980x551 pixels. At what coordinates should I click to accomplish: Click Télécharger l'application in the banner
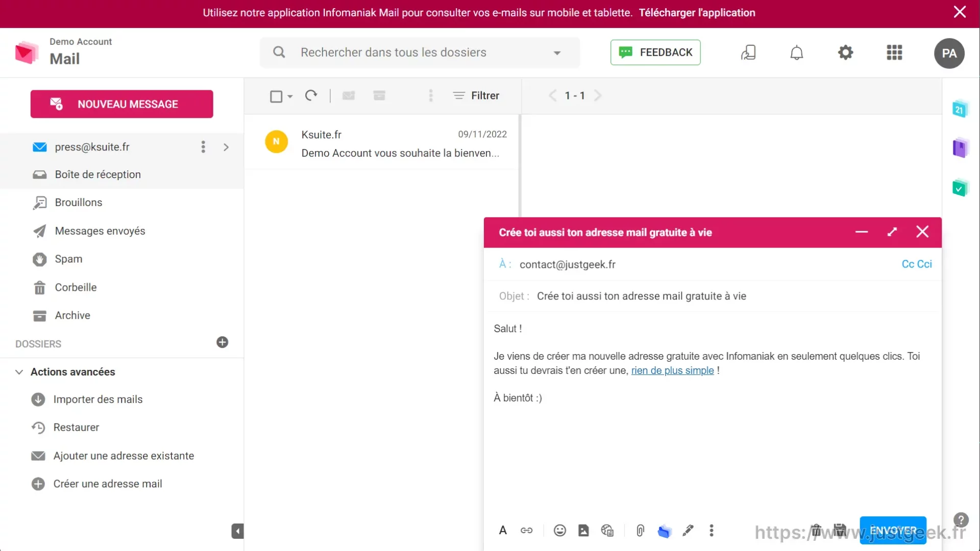coord(697,13)
